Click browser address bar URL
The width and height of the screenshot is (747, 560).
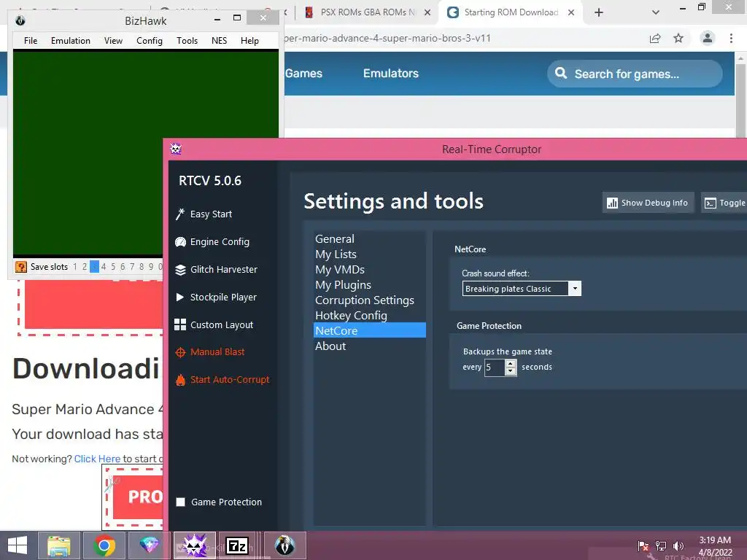coord(387,38)
